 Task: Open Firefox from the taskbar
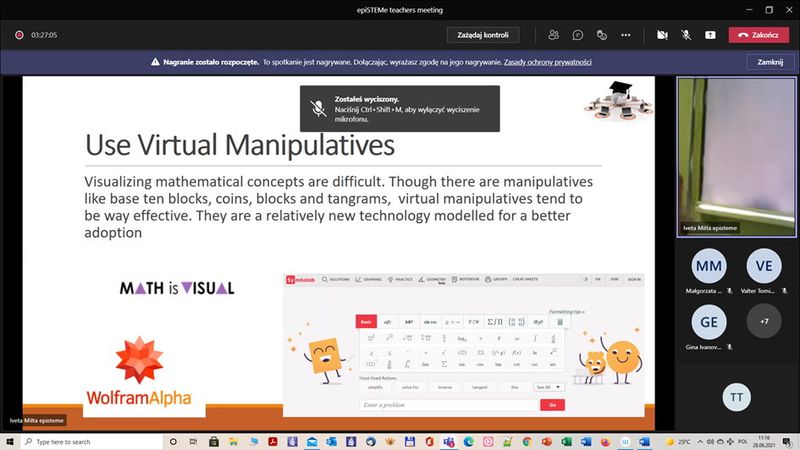point(606,442)
